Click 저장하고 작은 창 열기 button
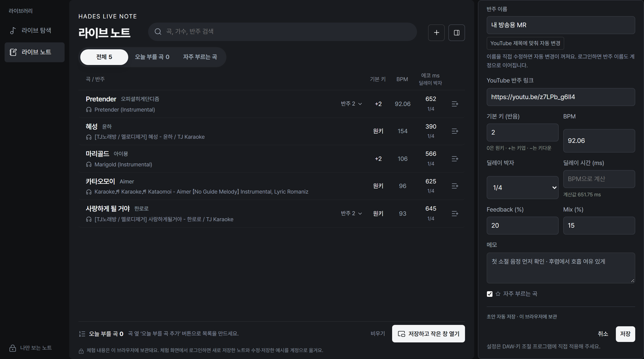This screenshot has height=359, width=644. click(x=428, y=334)
